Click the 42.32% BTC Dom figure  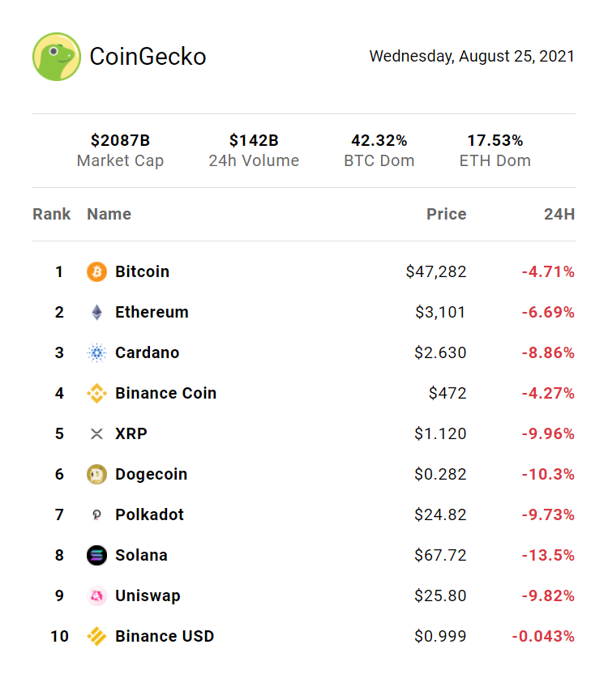tap(379, 141)
